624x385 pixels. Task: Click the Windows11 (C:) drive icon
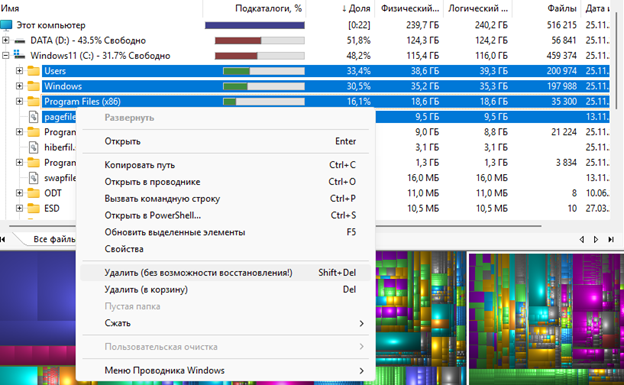20,55
